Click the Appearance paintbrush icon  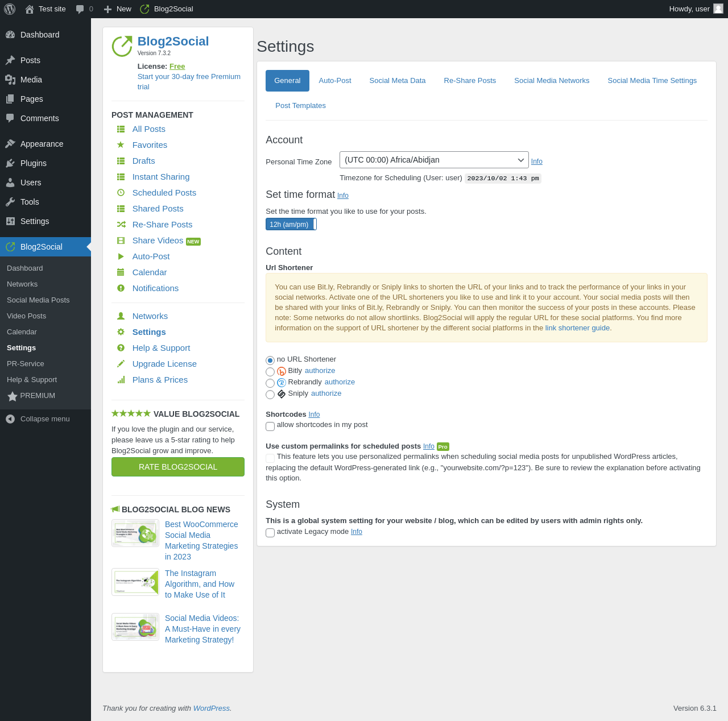click(10, 144)
